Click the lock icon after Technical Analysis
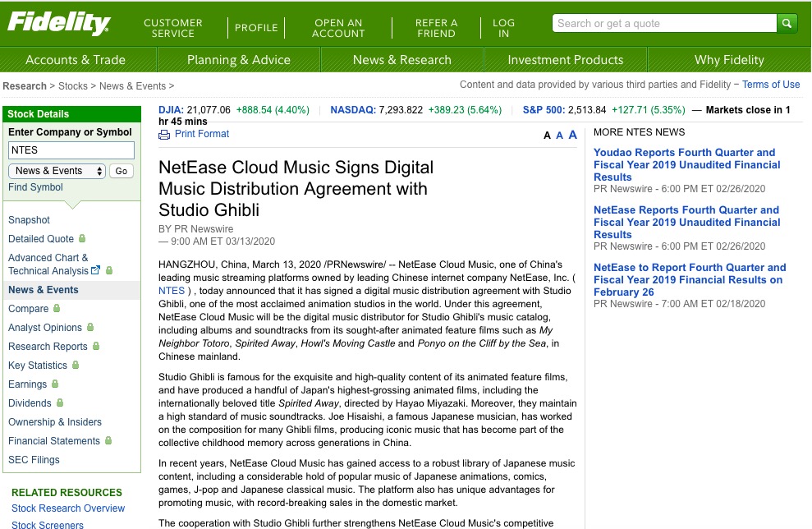This screenshot has width=812, height=529. (108, 270)
